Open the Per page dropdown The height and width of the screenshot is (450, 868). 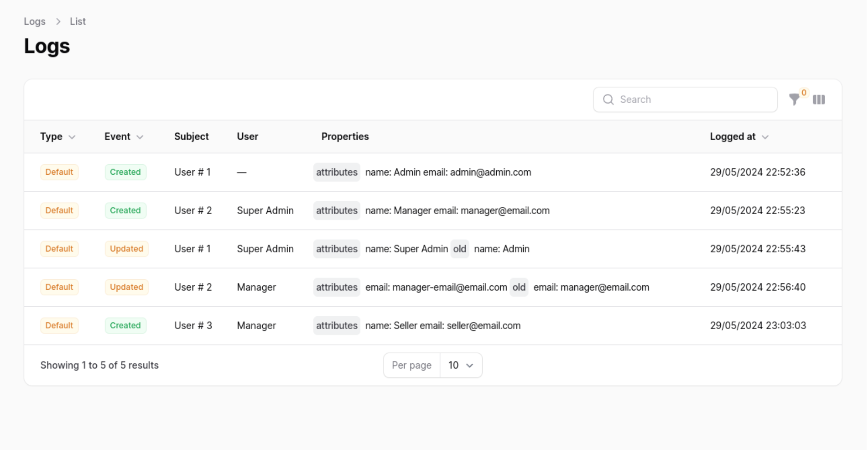(x=461, y=365)
